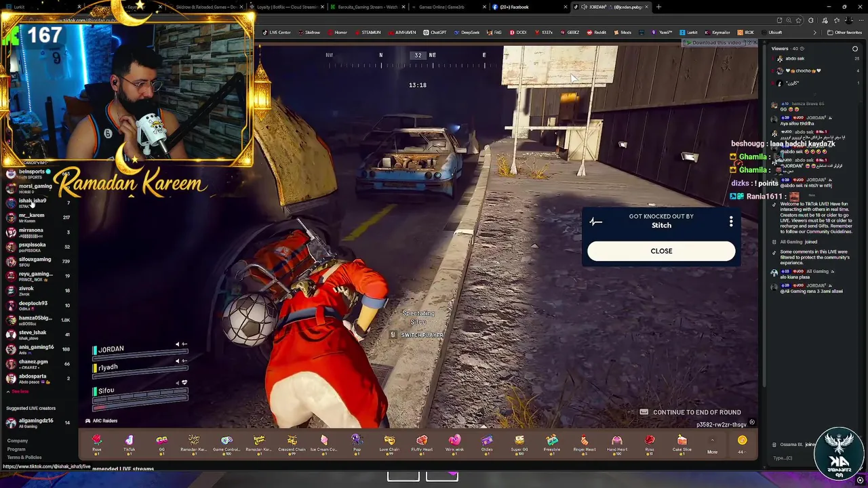Switch to the Loyalty Boltfix Cloud Streaming tab

click(x=287, y=7)
